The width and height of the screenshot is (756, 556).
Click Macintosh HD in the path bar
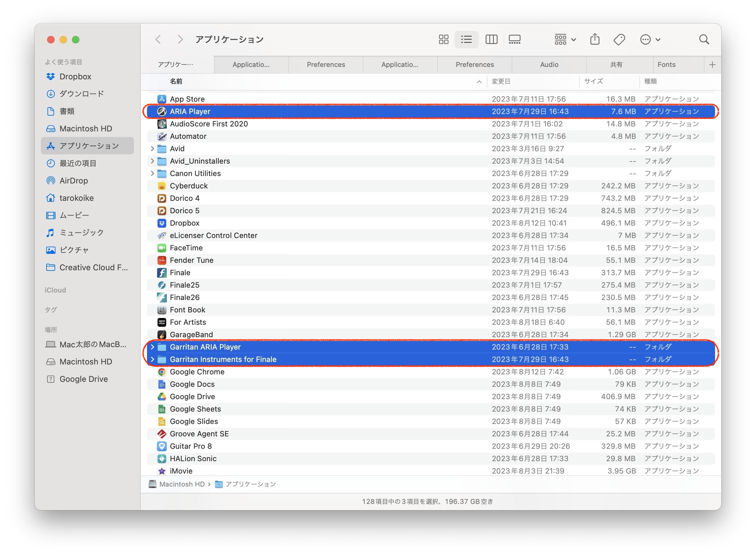click(177, 484)
